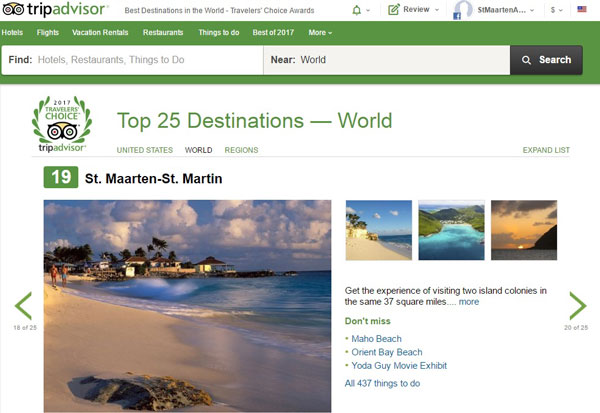Click the aerial turquoise bay thumbnail
The image size is (600, 413).
(452, 230)
